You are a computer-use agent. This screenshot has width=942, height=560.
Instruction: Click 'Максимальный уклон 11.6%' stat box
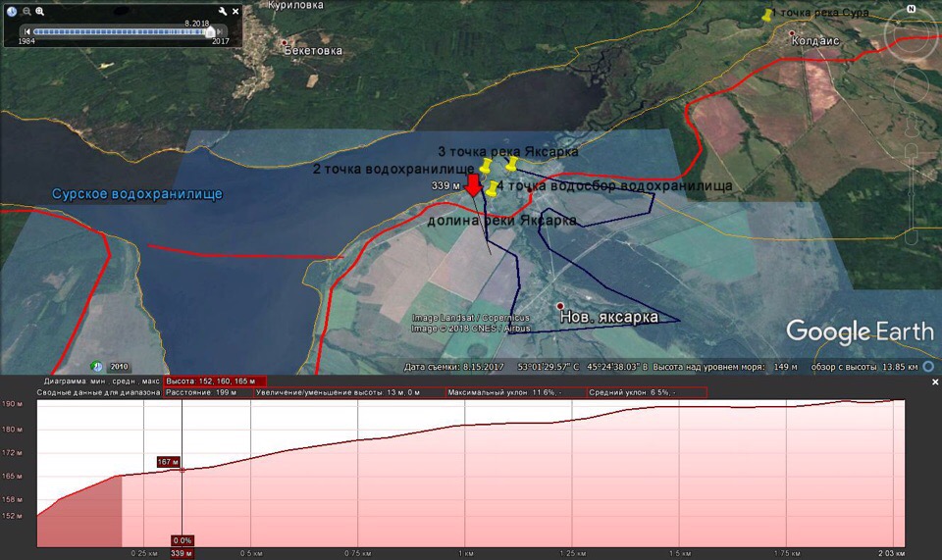tap(514, 392)
